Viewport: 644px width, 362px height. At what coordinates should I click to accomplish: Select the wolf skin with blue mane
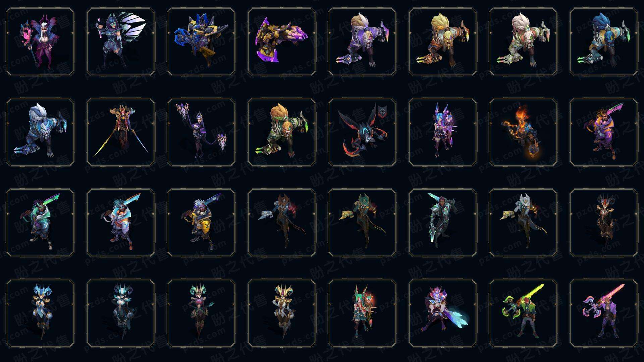tap(604, 42)
